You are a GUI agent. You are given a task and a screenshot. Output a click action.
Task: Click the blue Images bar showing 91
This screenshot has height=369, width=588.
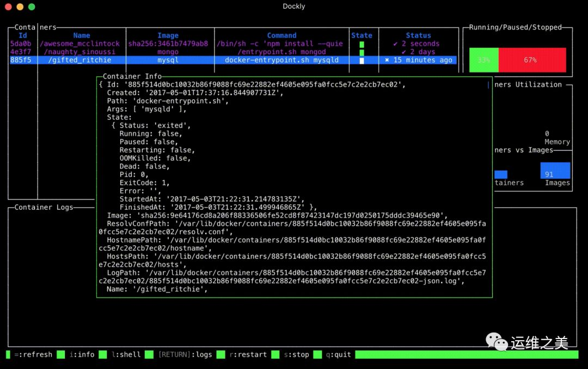(555, 171)
